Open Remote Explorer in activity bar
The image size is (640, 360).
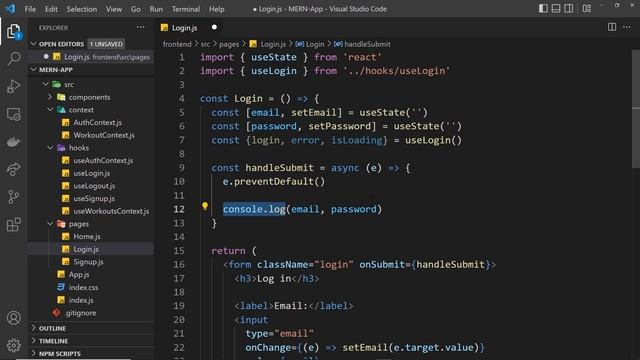13,114
